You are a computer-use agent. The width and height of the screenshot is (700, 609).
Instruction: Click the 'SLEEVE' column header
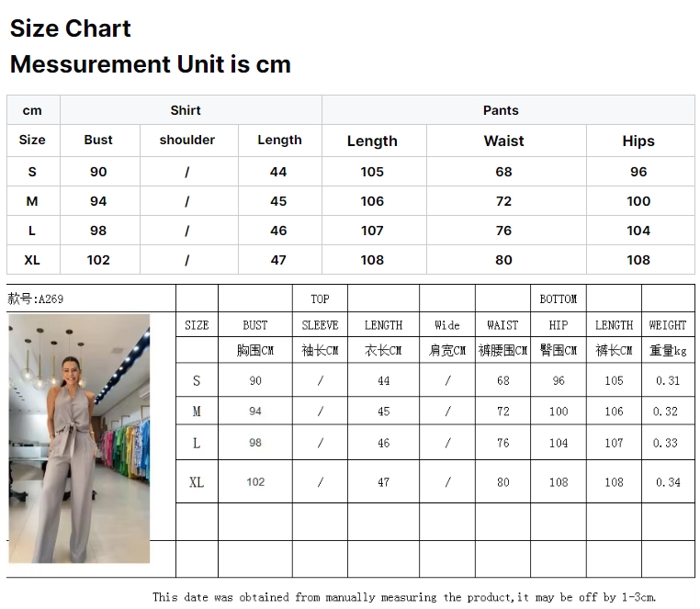(x=320, y=325)
